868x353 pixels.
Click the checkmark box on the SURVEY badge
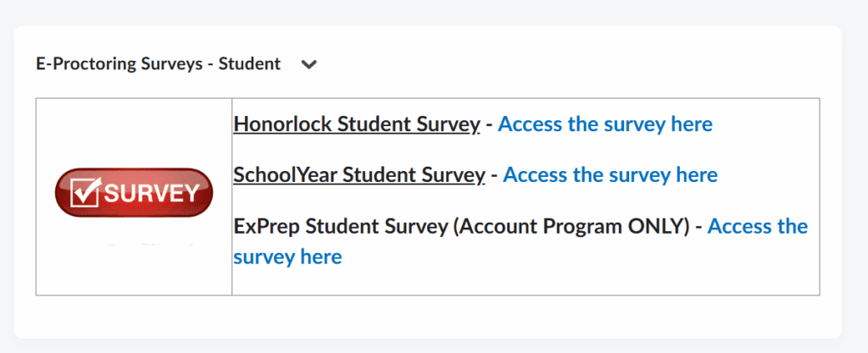pos(86,193)
